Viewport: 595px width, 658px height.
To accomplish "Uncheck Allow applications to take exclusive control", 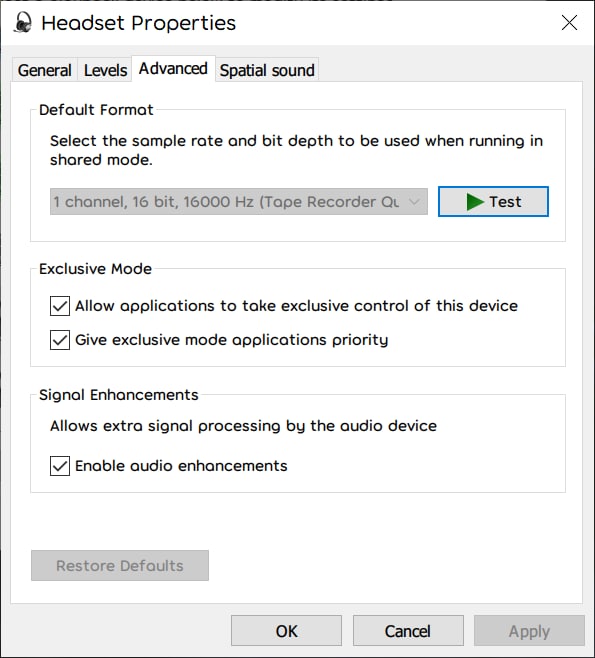I will click(60, 306).
